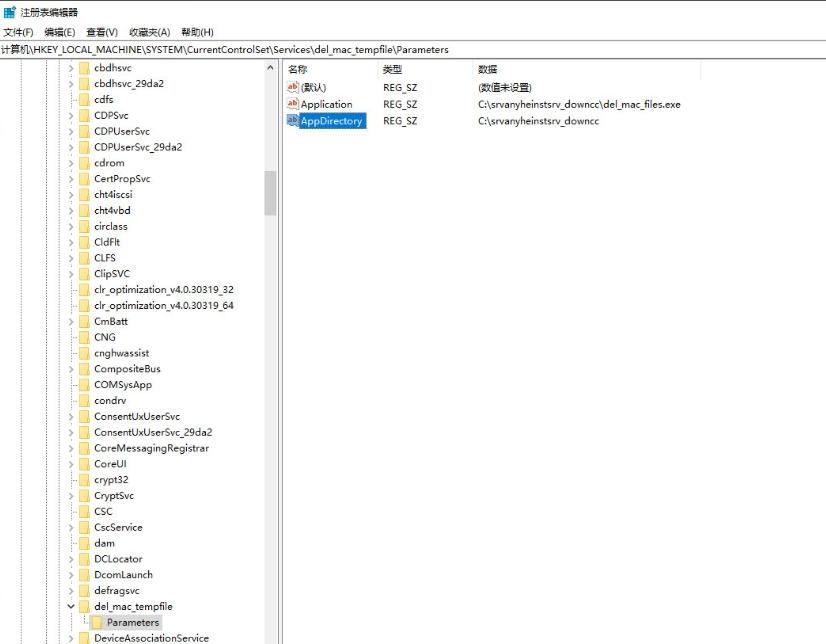
Task: Click the Registry Editor app icon in title bar
Action: (x=9, y=12)
